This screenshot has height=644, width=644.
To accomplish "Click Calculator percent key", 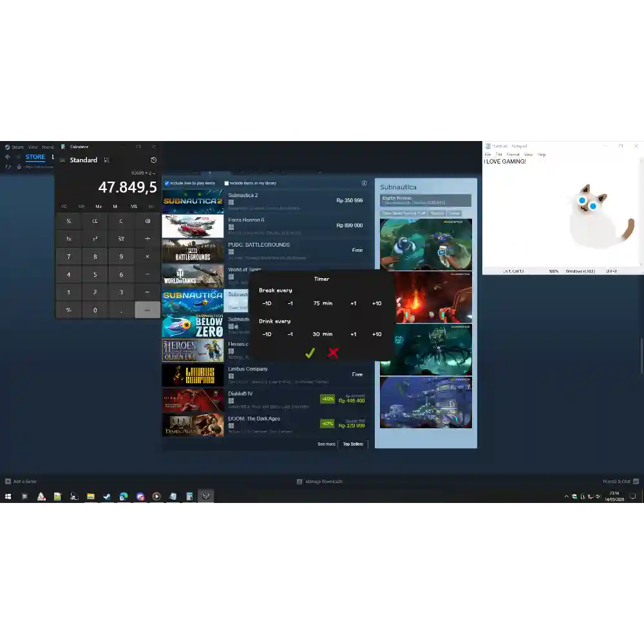I will (x=69, y=221).
